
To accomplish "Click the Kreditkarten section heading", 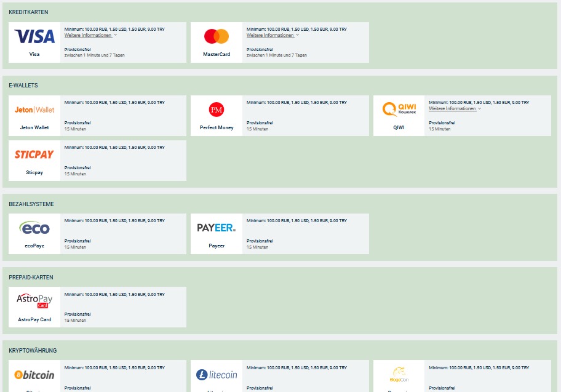I will point(28,12).
